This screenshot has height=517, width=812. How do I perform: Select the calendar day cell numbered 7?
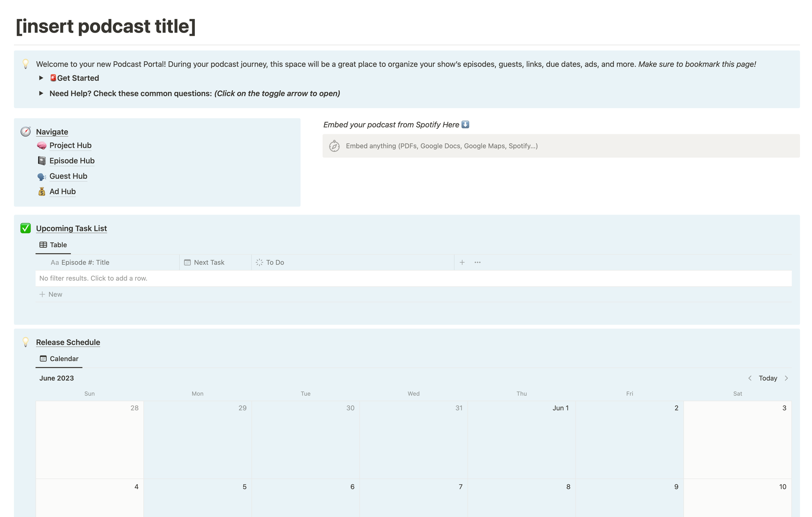414,498
